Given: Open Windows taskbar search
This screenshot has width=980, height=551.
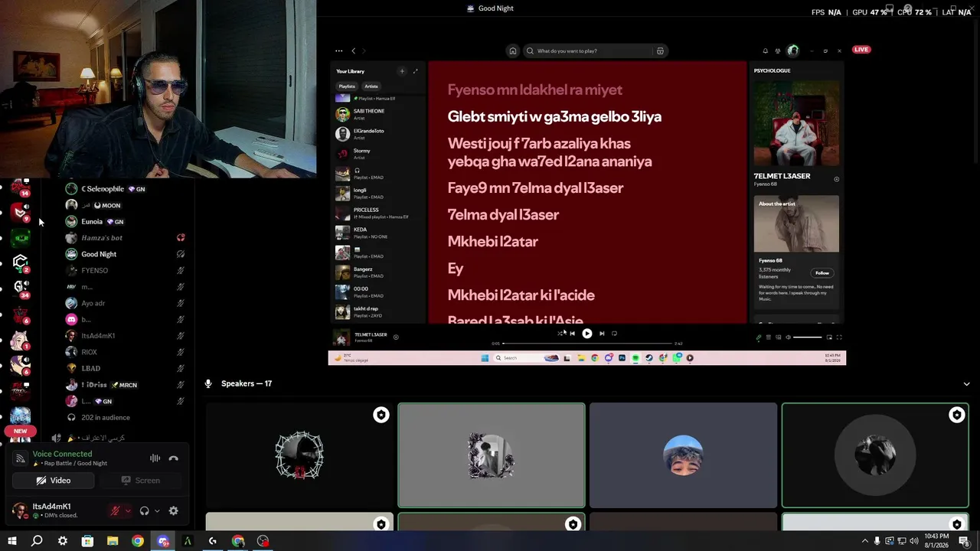Looking at the screenshot, I should 37,541.
